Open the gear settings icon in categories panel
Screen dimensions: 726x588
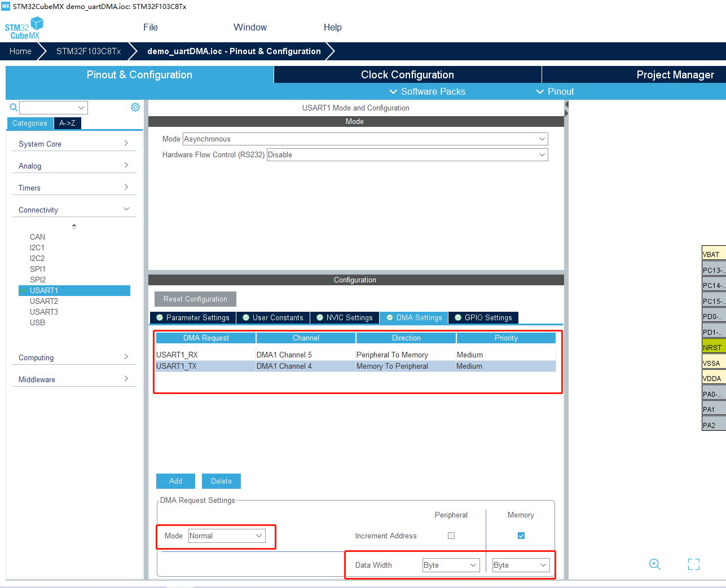tap(135, 107)
